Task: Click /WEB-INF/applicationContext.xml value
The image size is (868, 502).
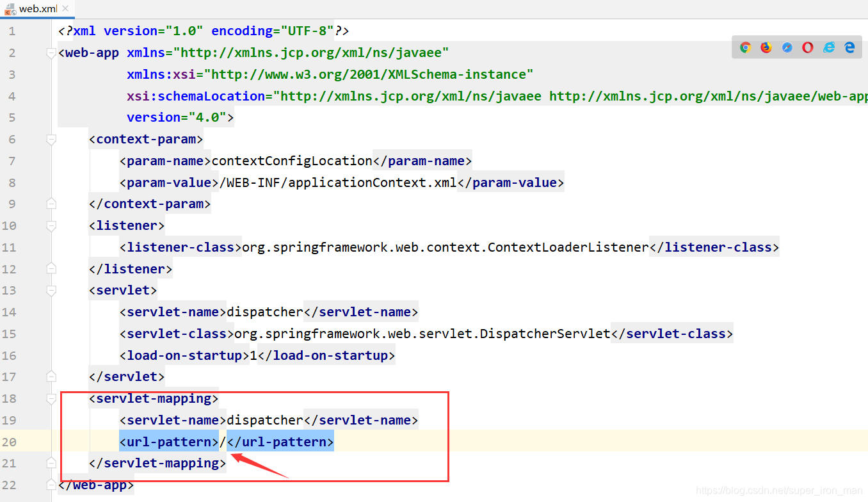Action: 338,182
